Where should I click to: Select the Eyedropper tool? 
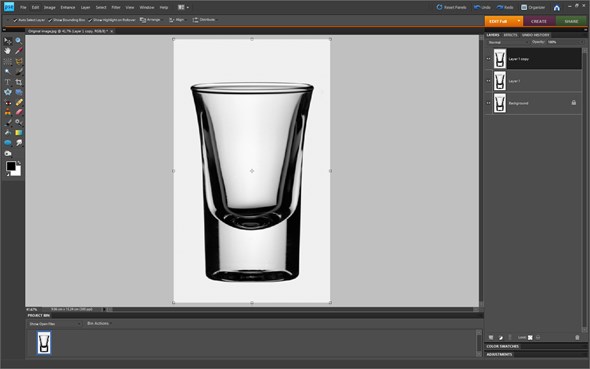tap(18, 51)
